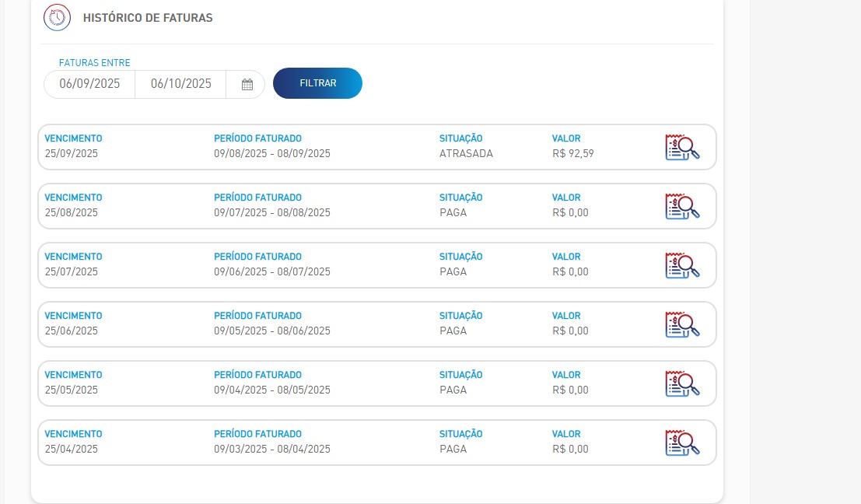The image size is (861, 504).
Task: Click the Histórico de Faturas heading
Action: (148, 18)
